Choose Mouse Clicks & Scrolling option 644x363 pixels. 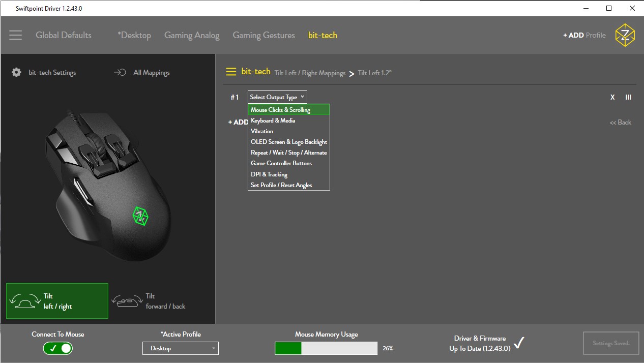click(289, 110)
